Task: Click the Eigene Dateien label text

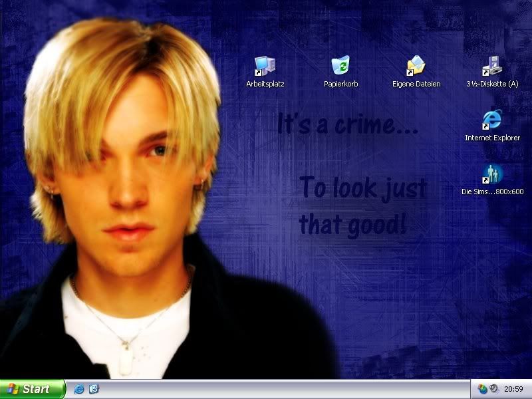Action: click(416, 84)
